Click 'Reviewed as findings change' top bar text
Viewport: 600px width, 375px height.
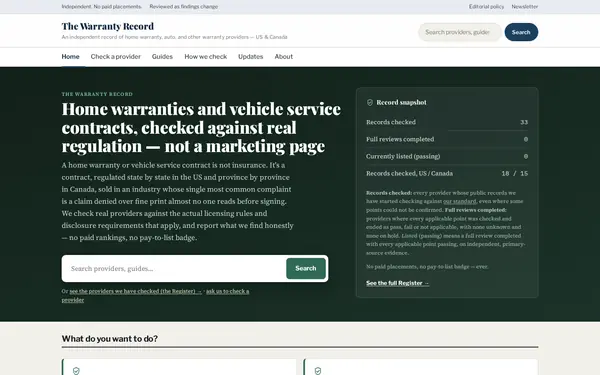pyautogui.click(x=184, y=7)
